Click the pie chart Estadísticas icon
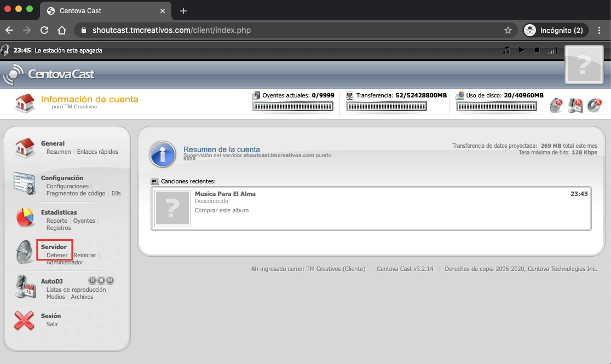611x364 pixels. [25, 217]
